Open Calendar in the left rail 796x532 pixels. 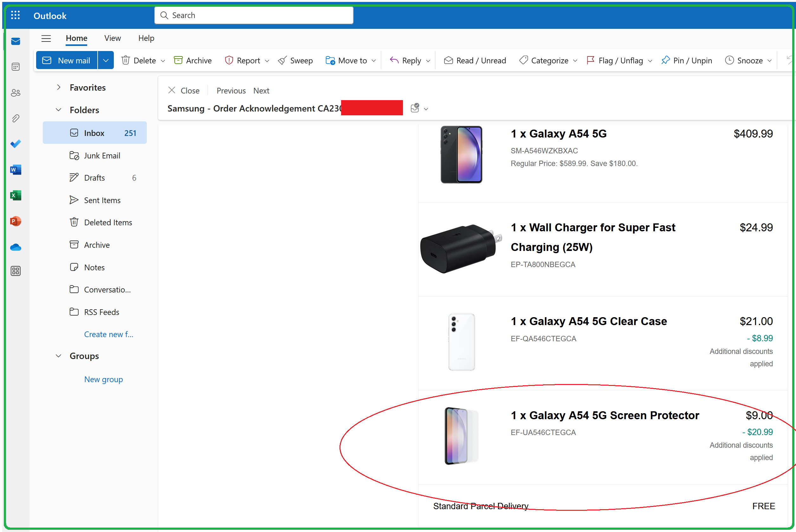point(16,67)
